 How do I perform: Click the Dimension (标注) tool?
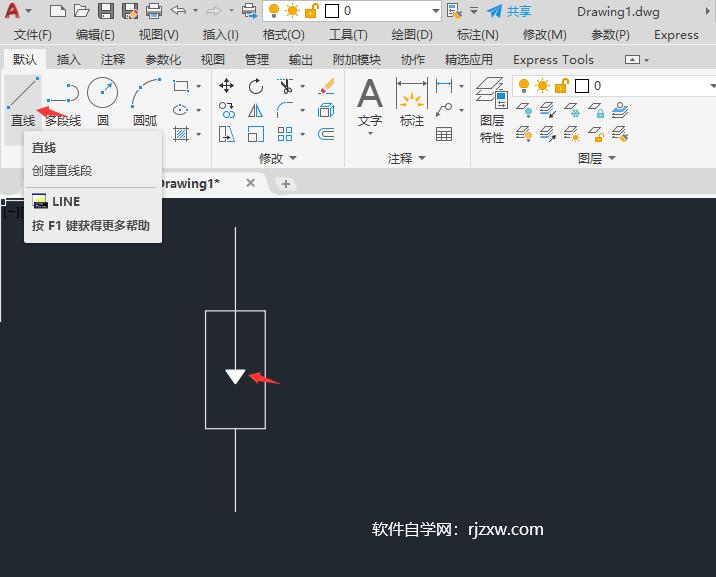tap(412, 103)
